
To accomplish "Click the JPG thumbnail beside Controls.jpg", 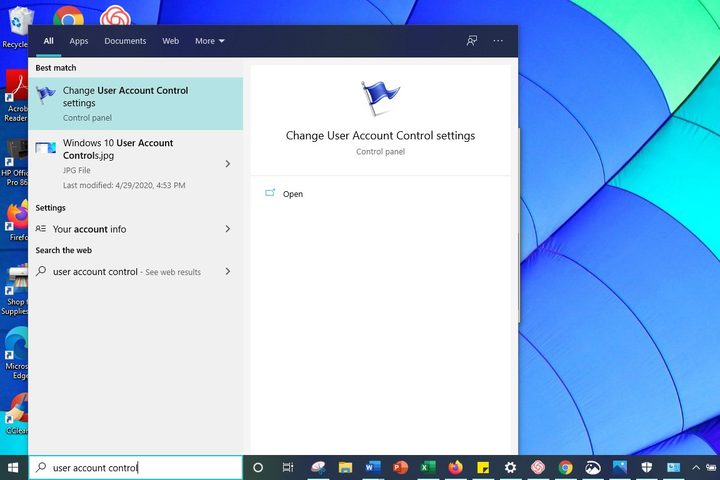I will [x=45, y=148].
